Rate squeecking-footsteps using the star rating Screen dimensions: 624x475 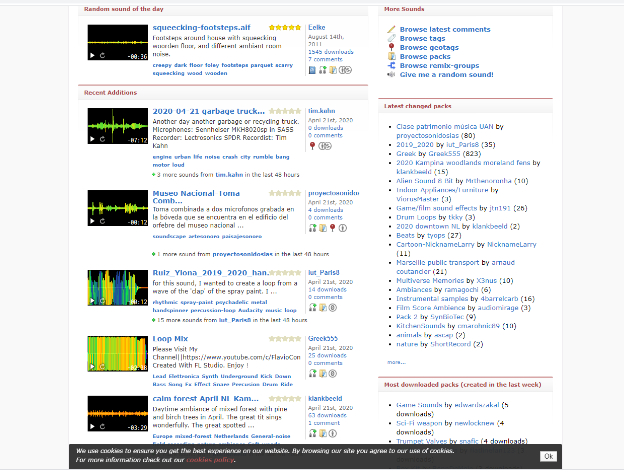[285, 27]
